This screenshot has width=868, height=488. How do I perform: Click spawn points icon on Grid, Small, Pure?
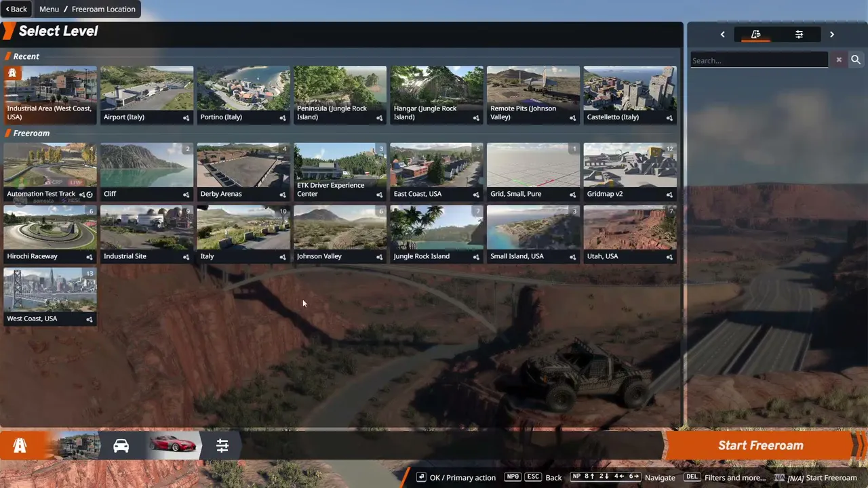click(x=573, y=195)
